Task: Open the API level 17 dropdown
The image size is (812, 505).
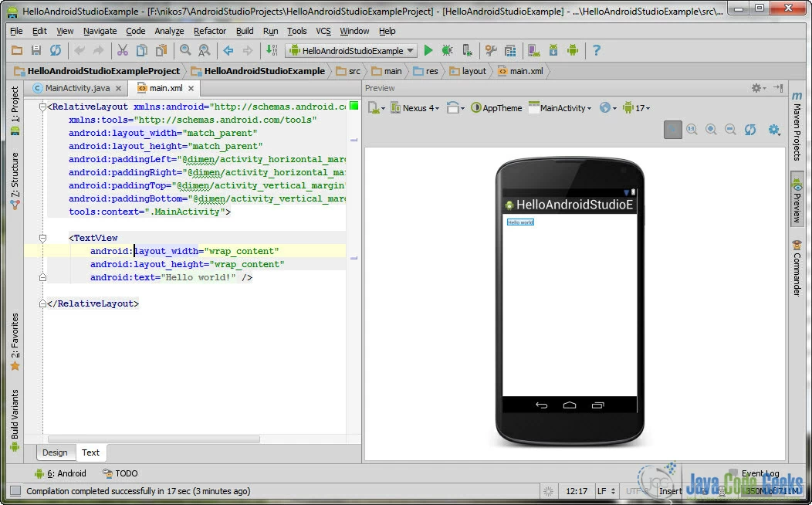Action: 636,108
